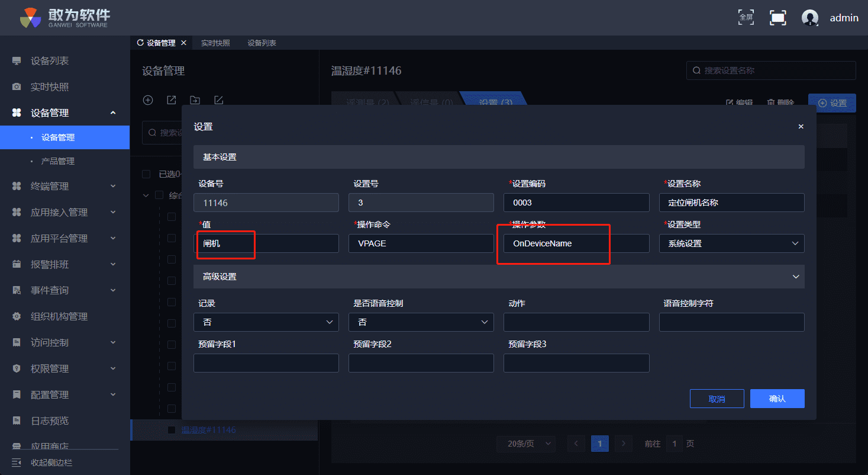Click the 设备管理 sidebar section icon
Image resolution: width=868 pixels, height=475 pixels.
click(17, 113)
